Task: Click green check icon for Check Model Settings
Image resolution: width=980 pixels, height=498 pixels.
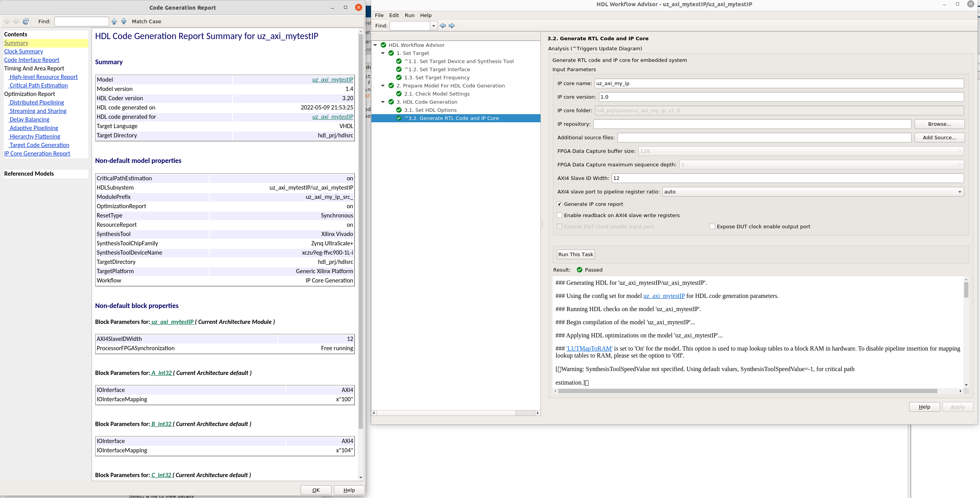Action: pos(399,94)
